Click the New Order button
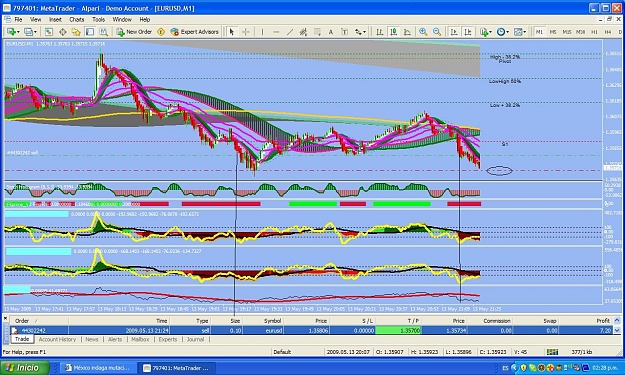 pos(134,32)
